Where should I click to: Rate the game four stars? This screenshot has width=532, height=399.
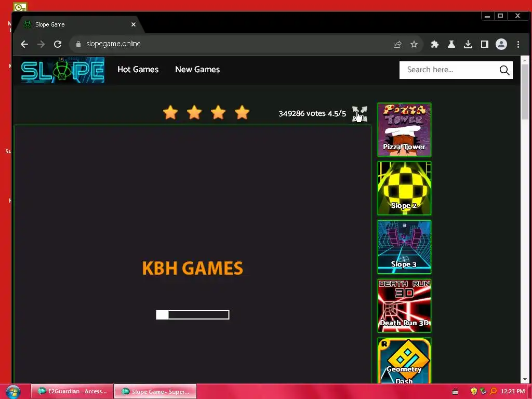[x=242, y=112]
